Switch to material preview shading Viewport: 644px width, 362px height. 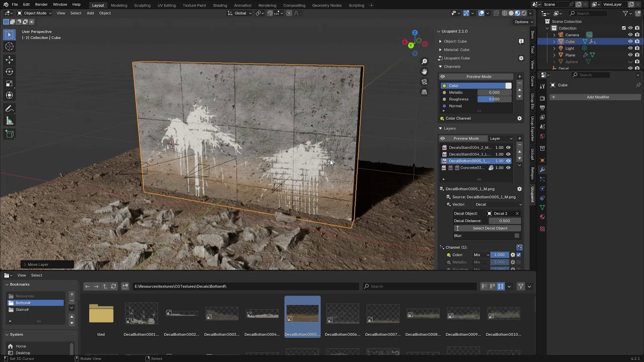pos(517,13)
